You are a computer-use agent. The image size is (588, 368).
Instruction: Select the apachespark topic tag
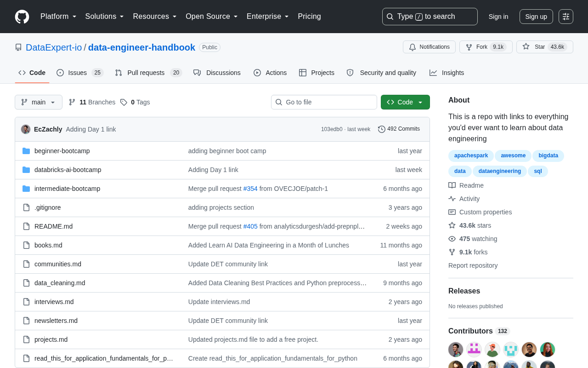point(471,156)
